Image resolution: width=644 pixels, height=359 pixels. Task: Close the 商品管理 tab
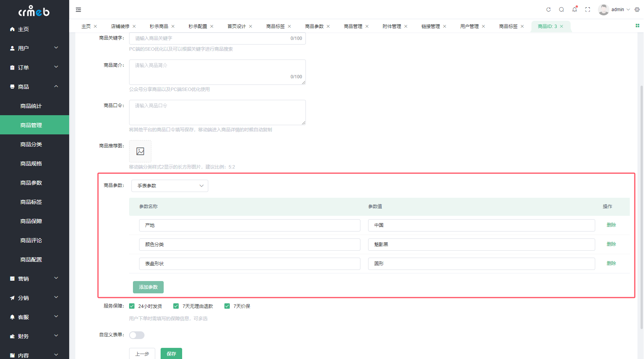(x=367, y=26)
